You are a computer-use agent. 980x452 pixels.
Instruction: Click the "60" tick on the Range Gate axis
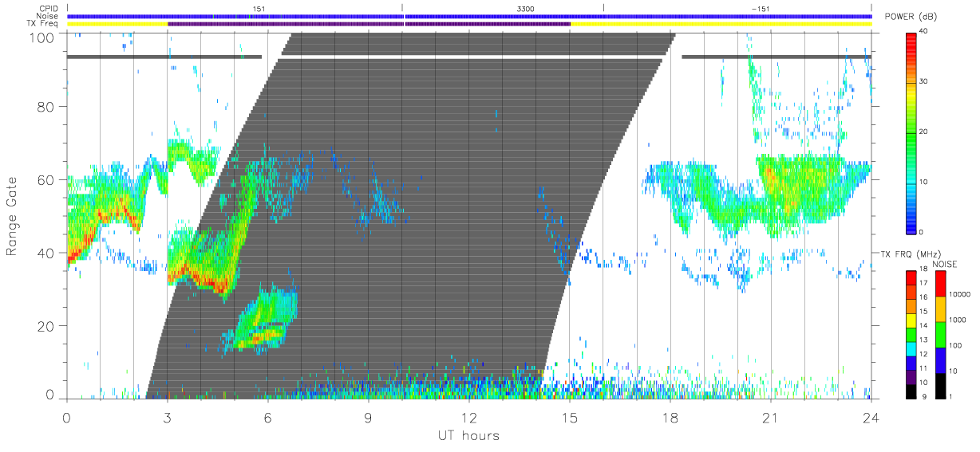click(45, 180)
